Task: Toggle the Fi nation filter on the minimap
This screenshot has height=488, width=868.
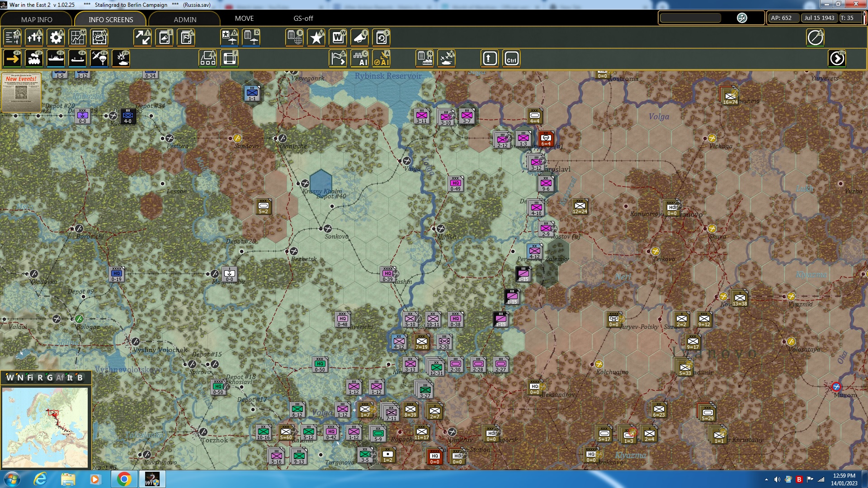Action: 30,378
